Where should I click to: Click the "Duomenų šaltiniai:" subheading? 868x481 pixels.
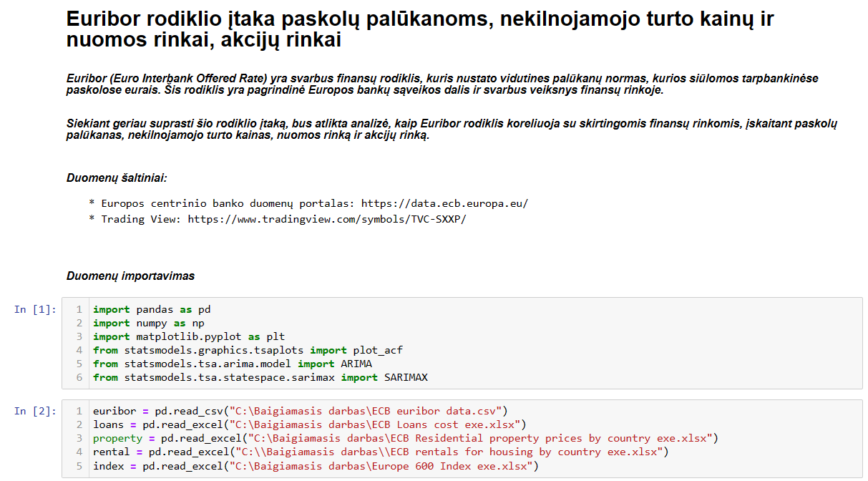[x=117, y=177]
